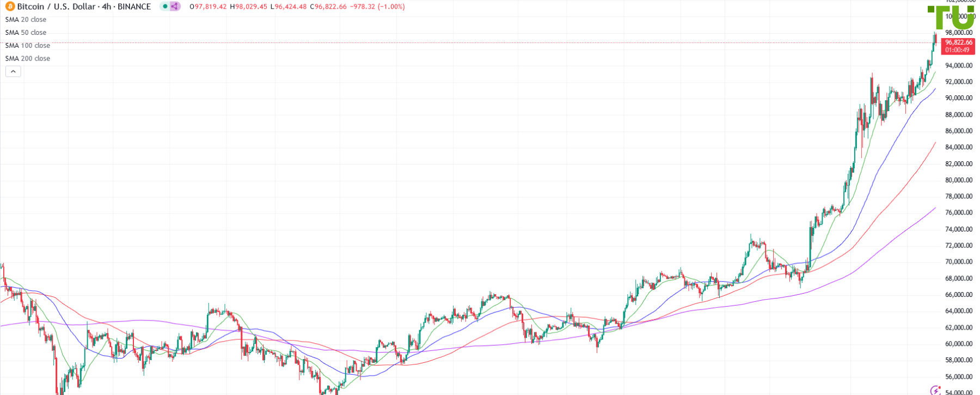Image resolution: width=980 pixels, height=395 pixels.
Task: Click the 86,000.00 price axis label
Action: [959, 131]
